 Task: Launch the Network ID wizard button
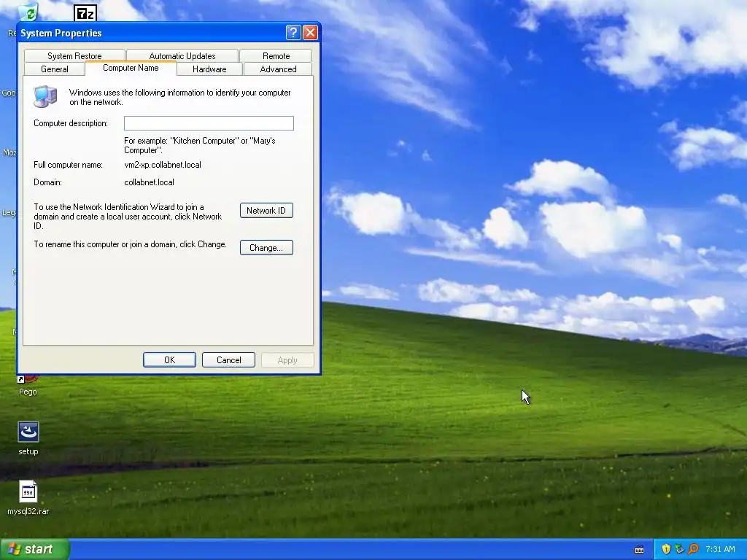(266, 211)
